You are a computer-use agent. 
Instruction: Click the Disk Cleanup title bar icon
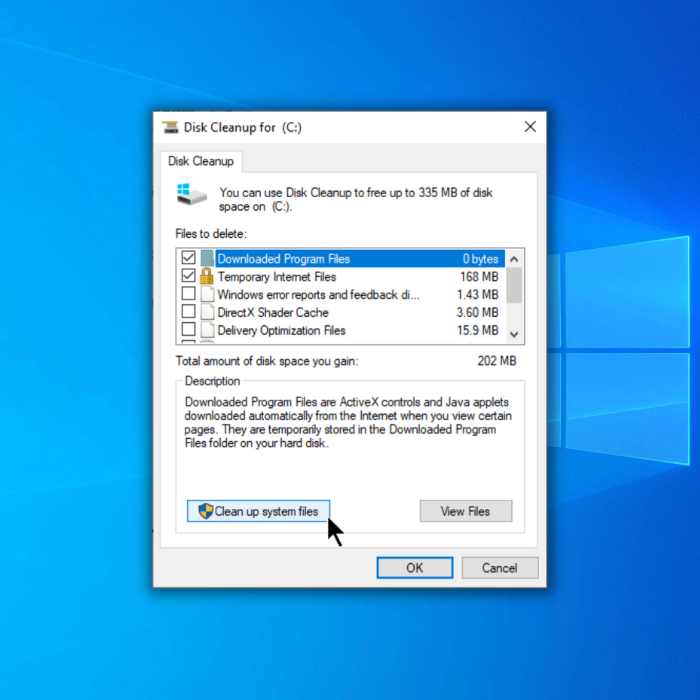(x=170, y=127)
